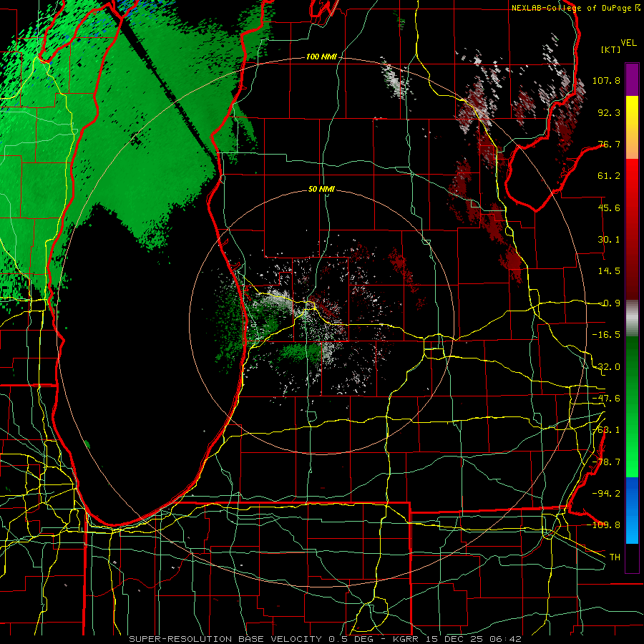Click the 107.8 legend value
The image size is (644, 644).
click(606, 80)
